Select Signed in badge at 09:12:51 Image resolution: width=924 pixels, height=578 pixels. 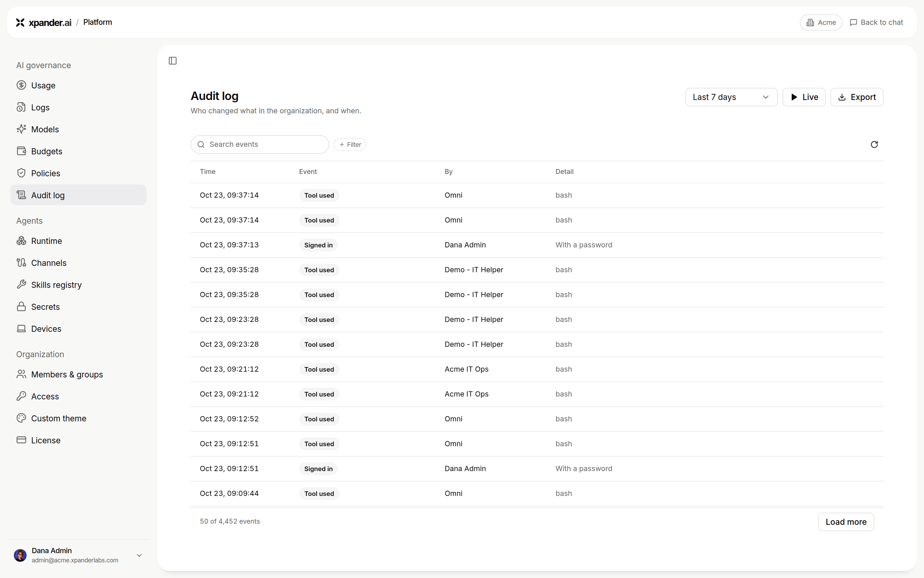[318, 469]
